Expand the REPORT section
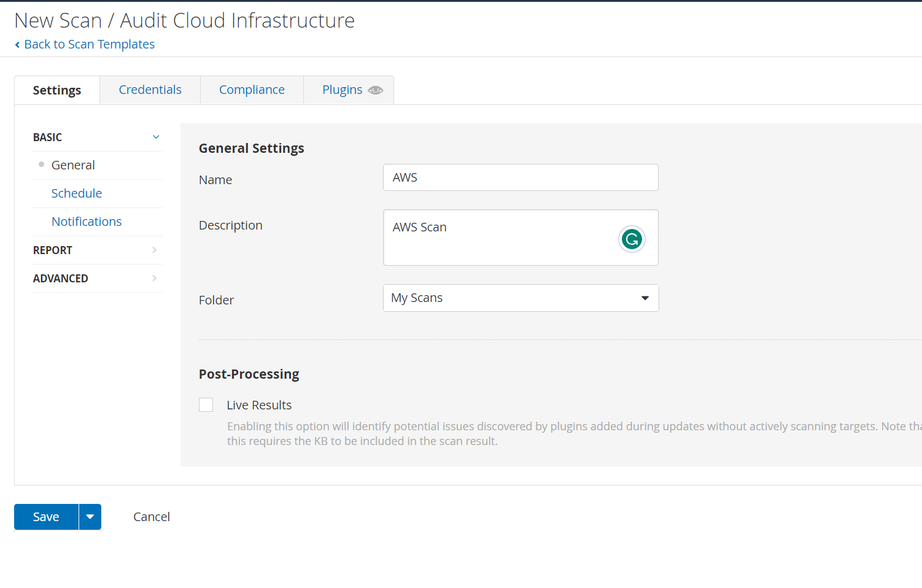 [96, 250]
